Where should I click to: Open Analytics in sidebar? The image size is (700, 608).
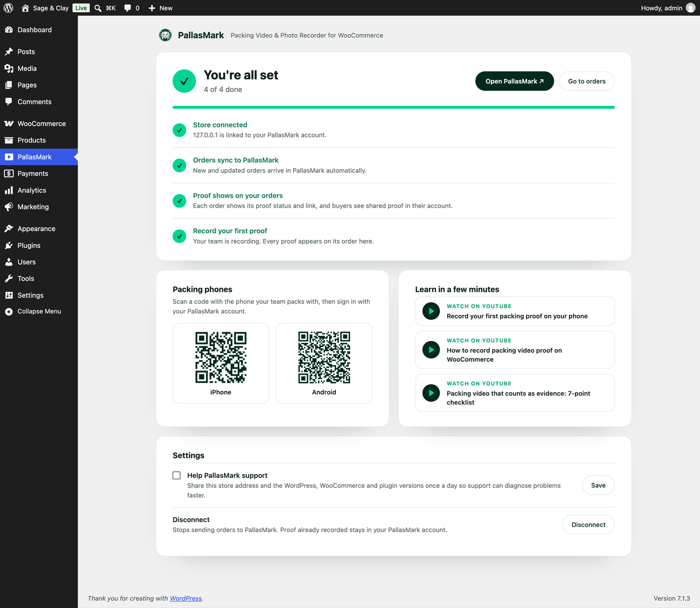coord(39,190)
